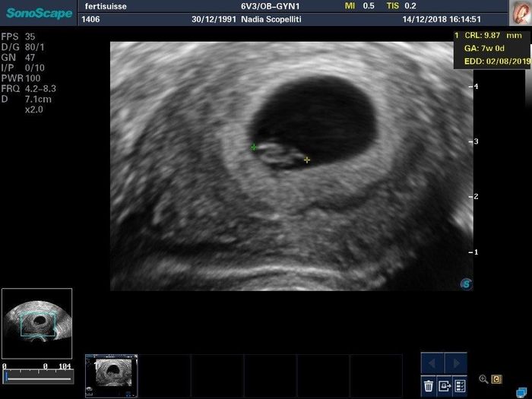Go to next image with right arrow

tap(455, 363)
